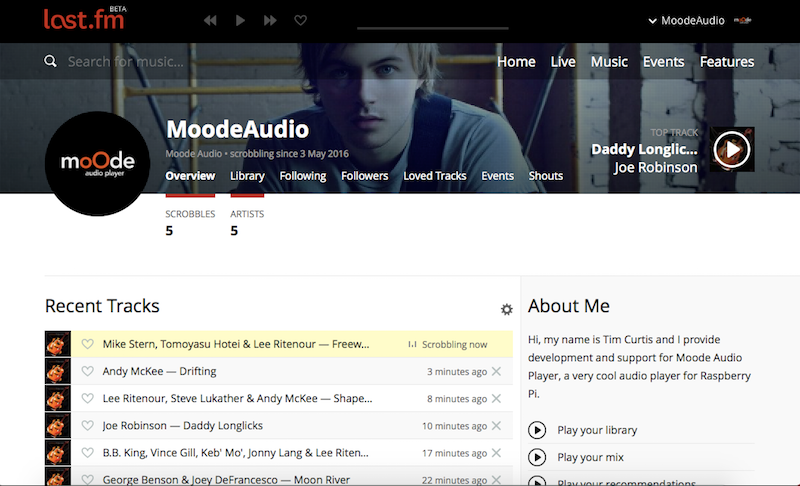Open the Joe Robinson top track artist link

click(655, 168)
